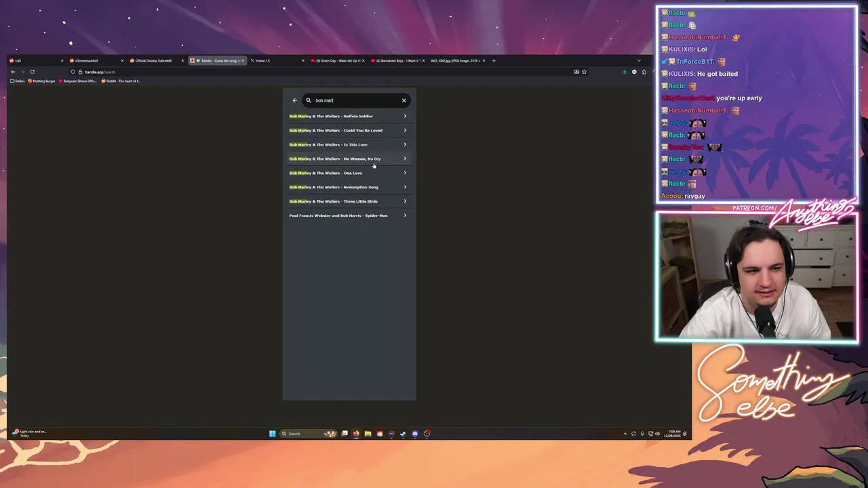Click chevron on Spider-Man row
868x488 pixels.
405,216
